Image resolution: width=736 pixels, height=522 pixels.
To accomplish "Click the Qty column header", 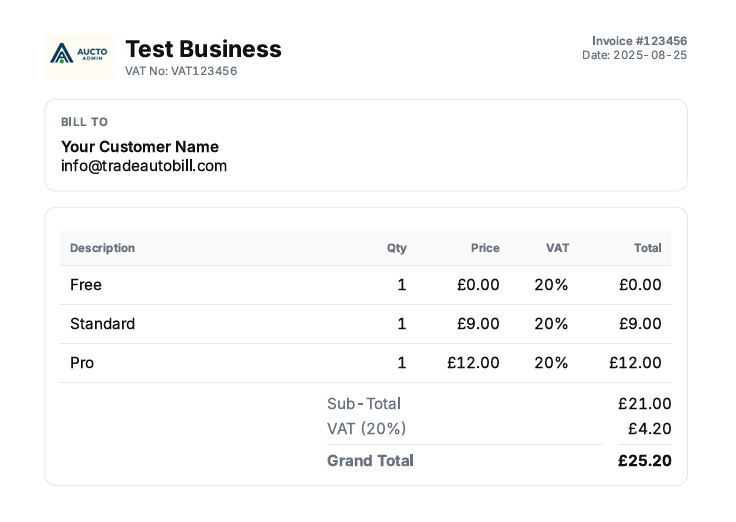I will coord(397,248).
